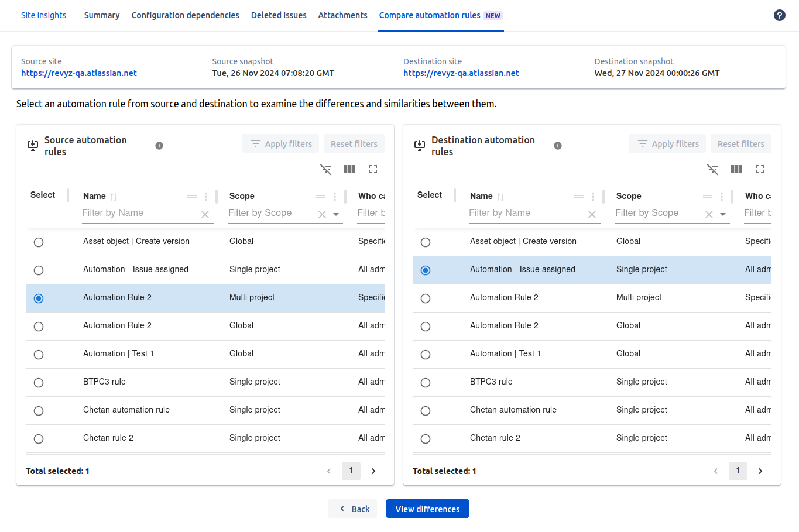Open column chooser in destination table

(736, 169)
